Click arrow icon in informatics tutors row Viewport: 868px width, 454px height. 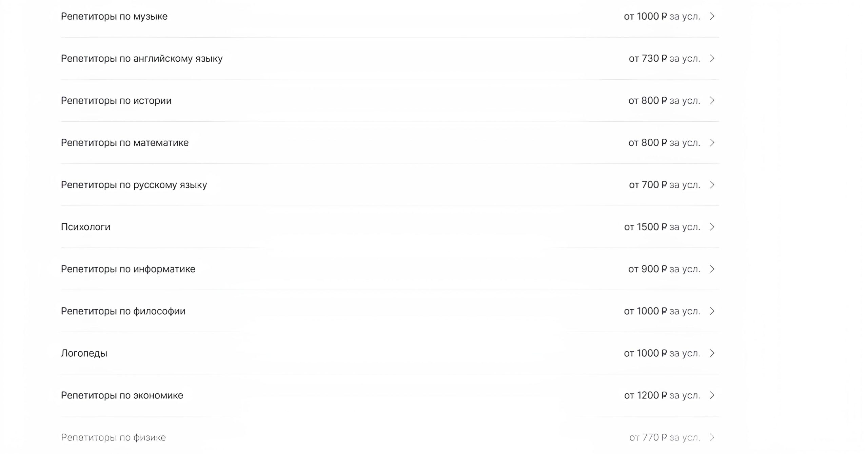pos(712,269)
